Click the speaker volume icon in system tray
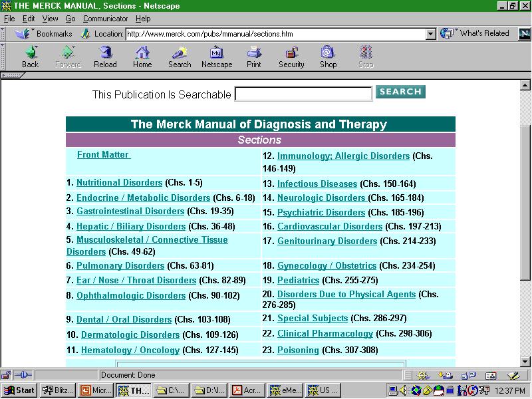The width and height of the screenshot is (532, 399). coord(403,390)
